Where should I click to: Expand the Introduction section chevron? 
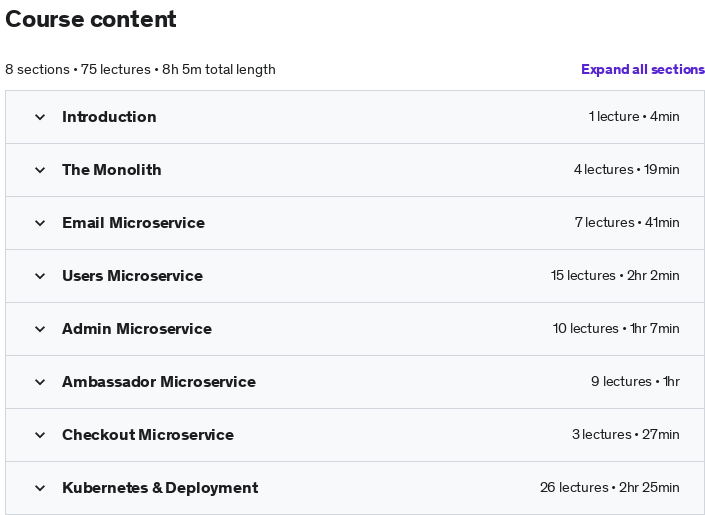pyautogui.click(x=40, y=117)
